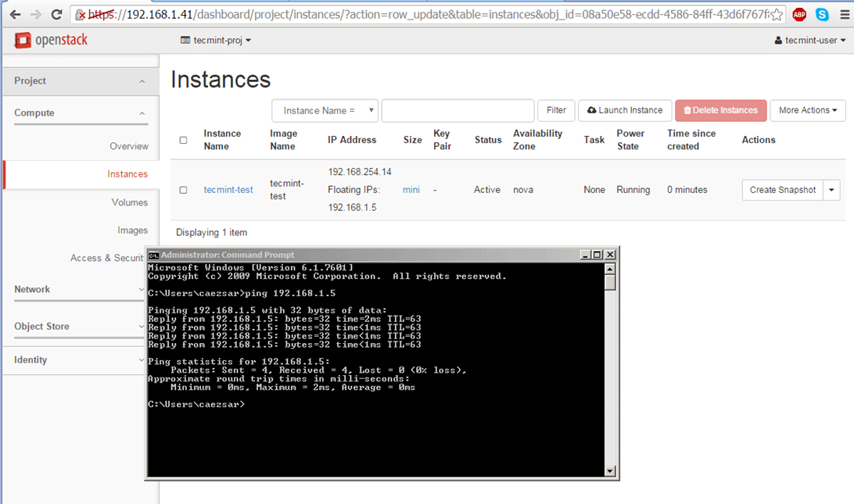
Task: Expand the More Actions dropdown
Action: (808, 111)
